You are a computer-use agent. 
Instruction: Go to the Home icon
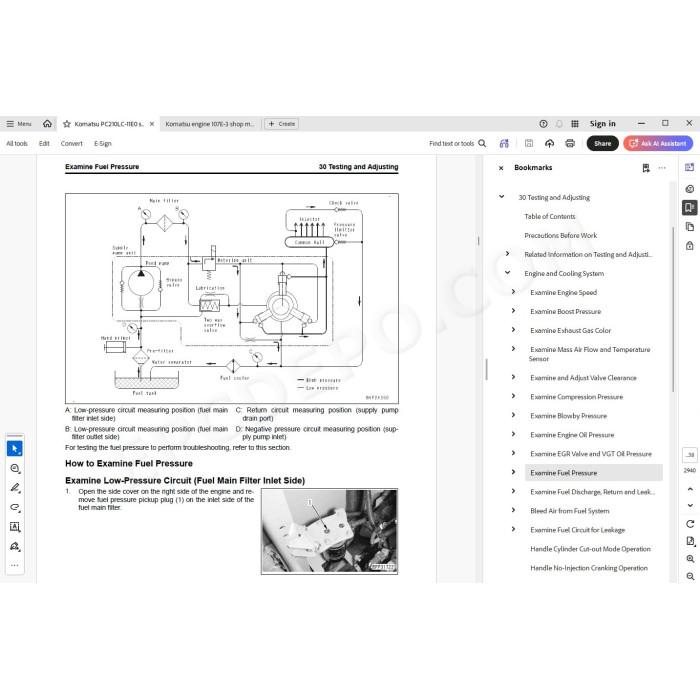pyautogui.click(x=47, y=124)
